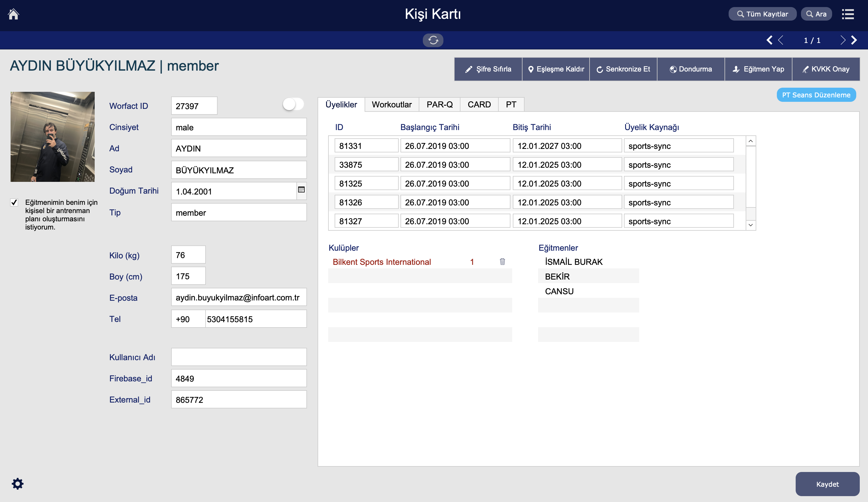868x502 pixels.
Task: Click the refresh sync icon
Action: (x=433, y=40)
